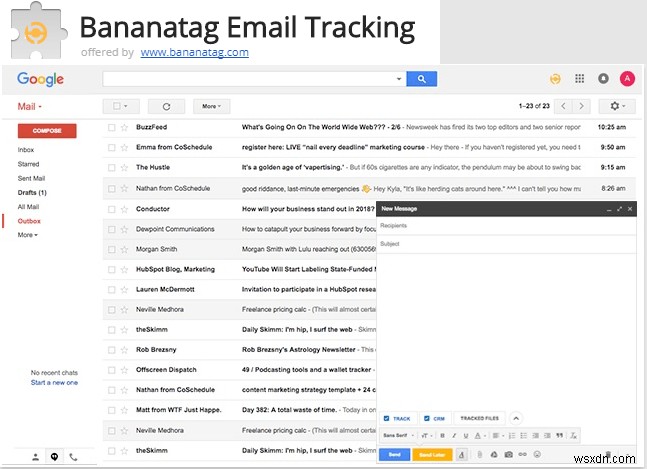Select the BuzzFeed email checkbox
This screenshot has height=469, width=647.
pyautogui.click(x=111, y=127)
